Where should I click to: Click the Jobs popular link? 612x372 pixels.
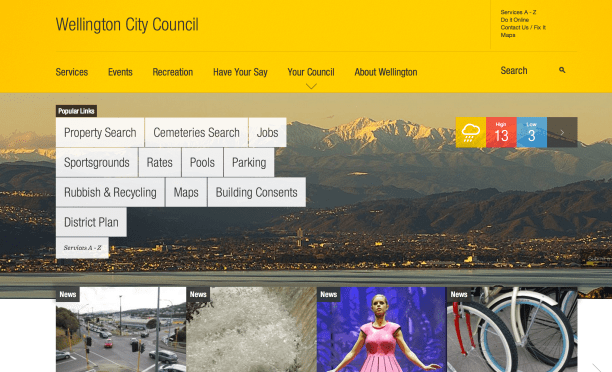click(267, 132)
